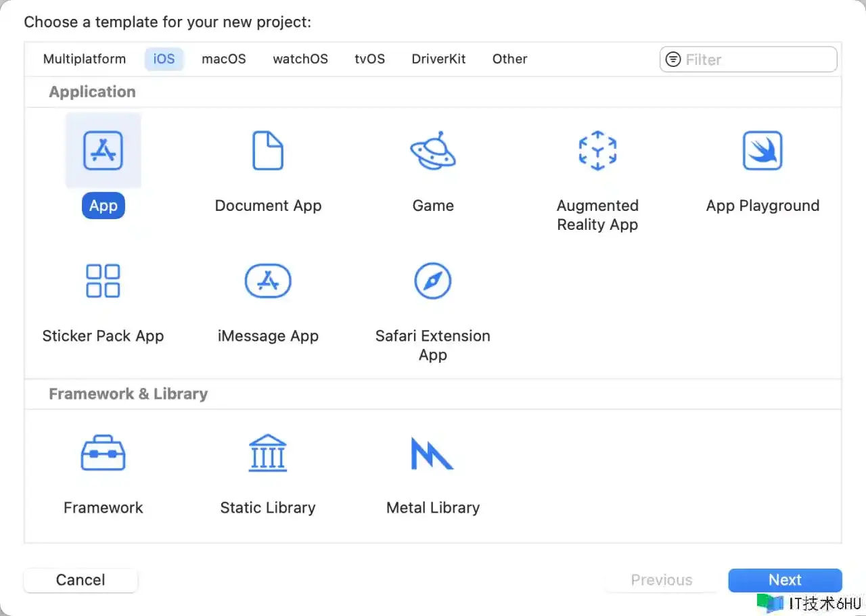Pick the Static Library building icon
Screen dimensions: 866x616
268,452
